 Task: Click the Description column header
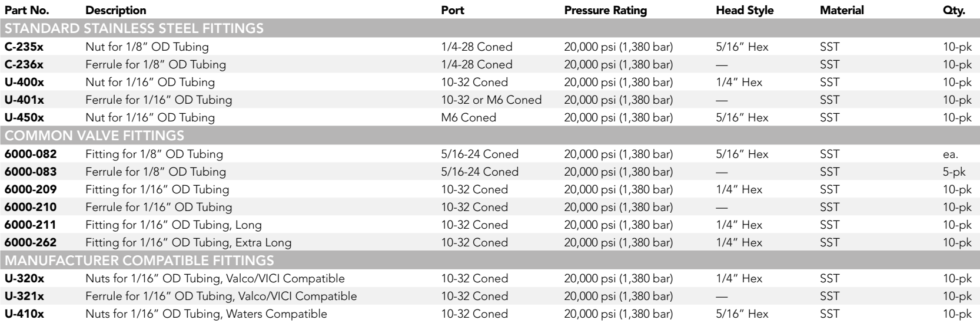[x=116, y=11]
